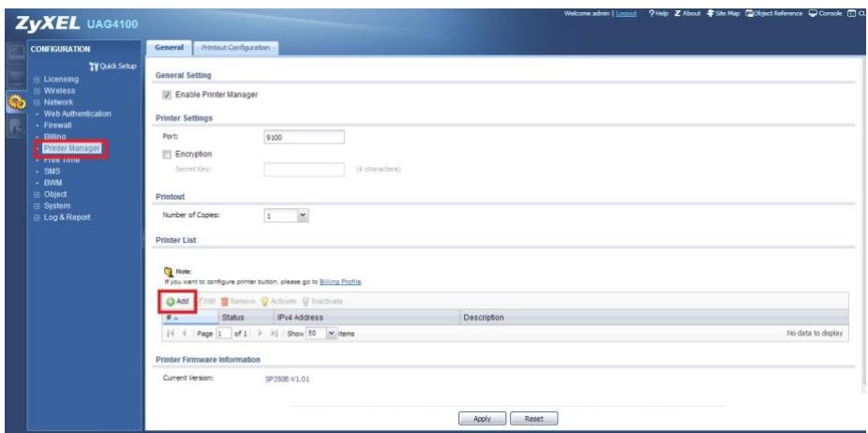Go to first page of printer list
Screen dimensions: 868x433
tap(170, 334)
